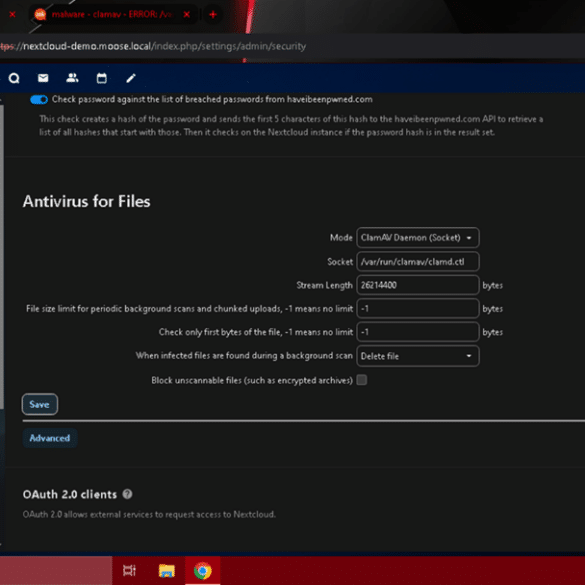Click the browser address bar URL

click(x=153, y=46)
